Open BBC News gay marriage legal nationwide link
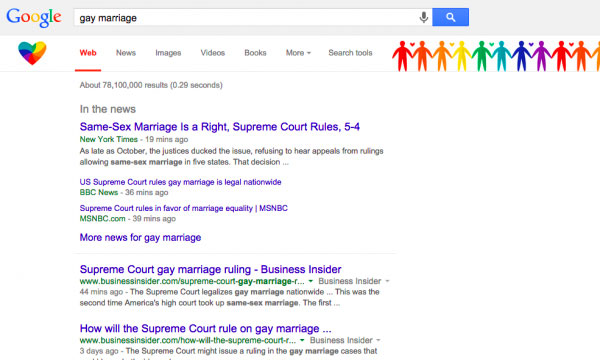Viewport: 600px width, 360px height. [180, 182]
